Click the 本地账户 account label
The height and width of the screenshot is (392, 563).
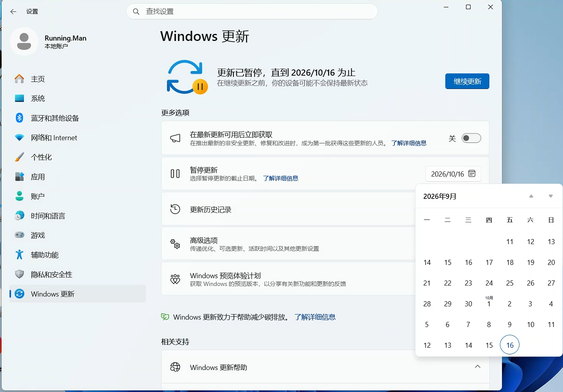coord(56,46)
